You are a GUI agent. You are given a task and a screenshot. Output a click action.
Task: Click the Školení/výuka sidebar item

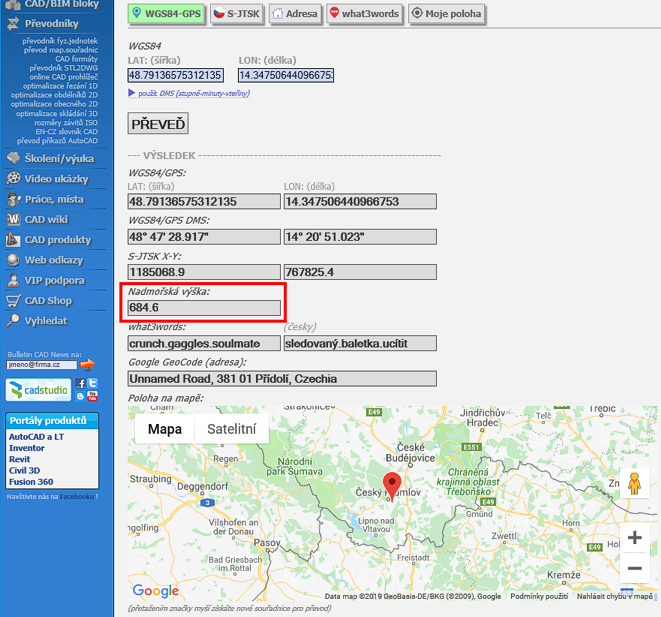click(x=59, y=158)
